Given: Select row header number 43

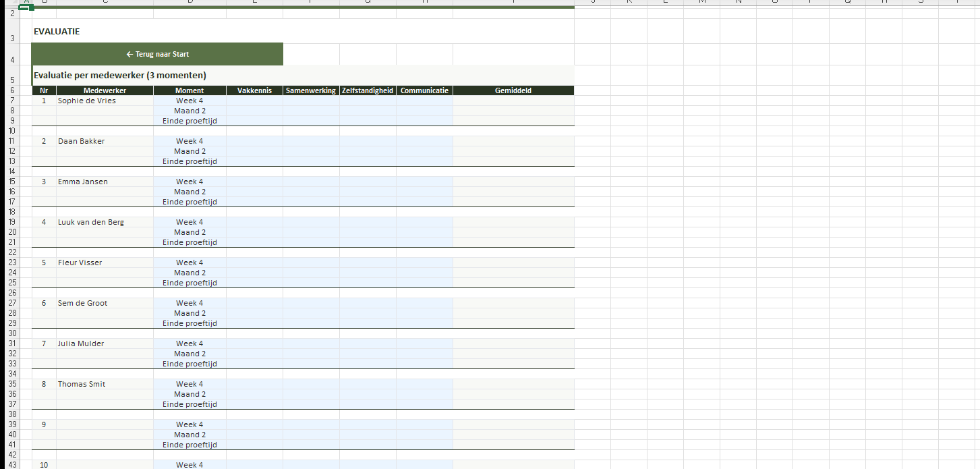Looking at the screenshot, I should [x=12, y=464].
